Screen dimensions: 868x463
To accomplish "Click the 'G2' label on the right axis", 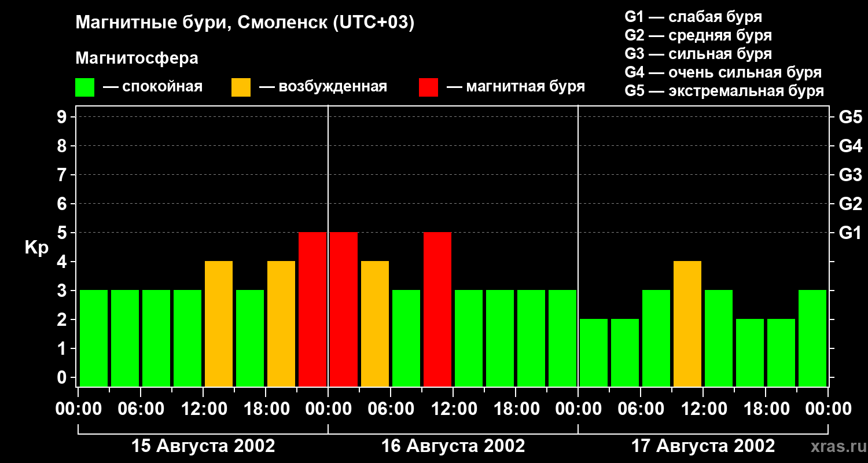I will (851, 204).
